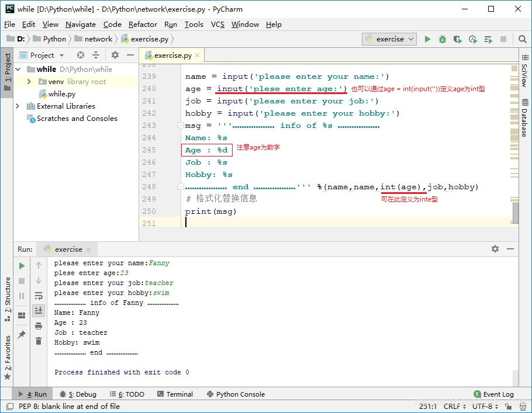Pin the Run tab
532x413 pixels.
coord(22,334)
